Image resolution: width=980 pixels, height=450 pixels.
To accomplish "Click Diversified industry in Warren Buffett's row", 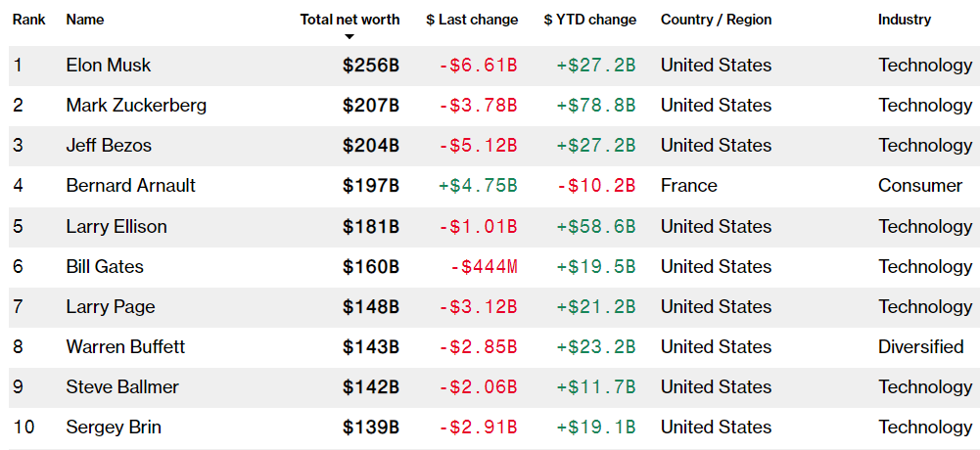I will pos(920,347).
